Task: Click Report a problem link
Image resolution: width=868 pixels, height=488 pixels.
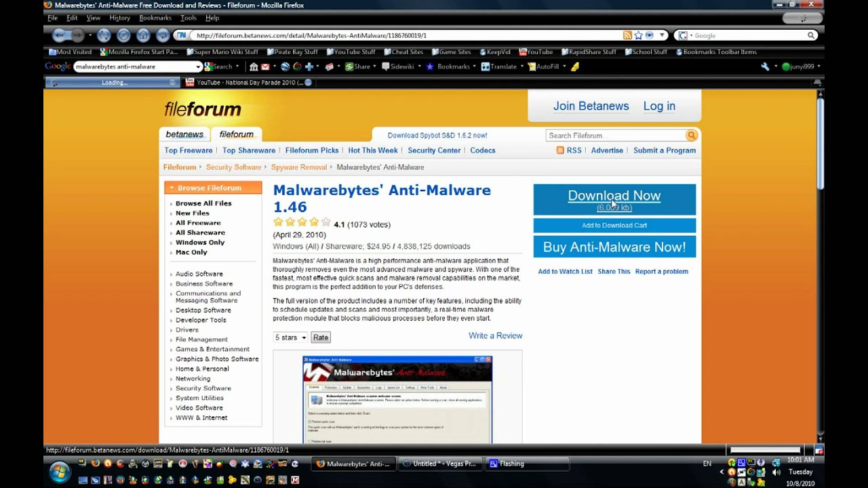Action: [661, 272]
